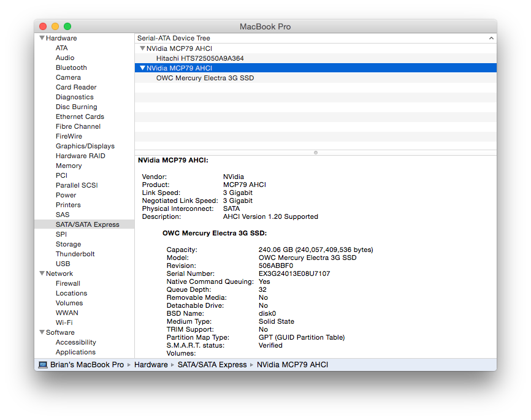Click the Software category label
The height and width of the screenshot is (420, 531).
pos(60,332)
